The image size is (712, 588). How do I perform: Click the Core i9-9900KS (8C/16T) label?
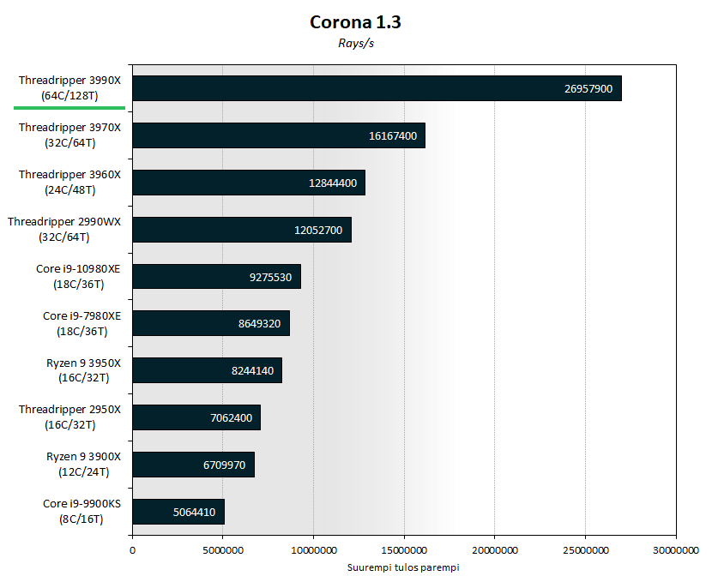pyautogui.click(x=81, y=512)
